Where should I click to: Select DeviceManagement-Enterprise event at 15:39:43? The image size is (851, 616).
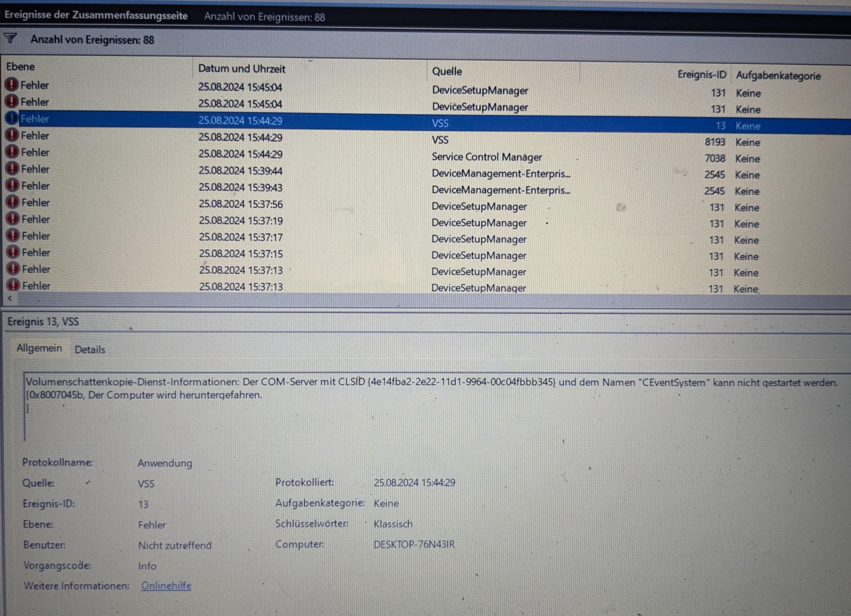[x=500, y=190]
